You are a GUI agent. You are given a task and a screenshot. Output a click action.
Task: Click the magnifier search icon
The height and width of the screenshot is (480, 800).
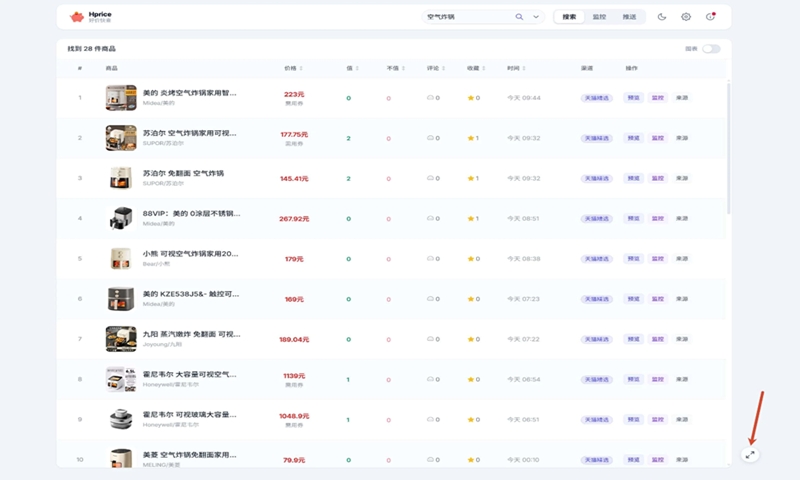[519, 17]
